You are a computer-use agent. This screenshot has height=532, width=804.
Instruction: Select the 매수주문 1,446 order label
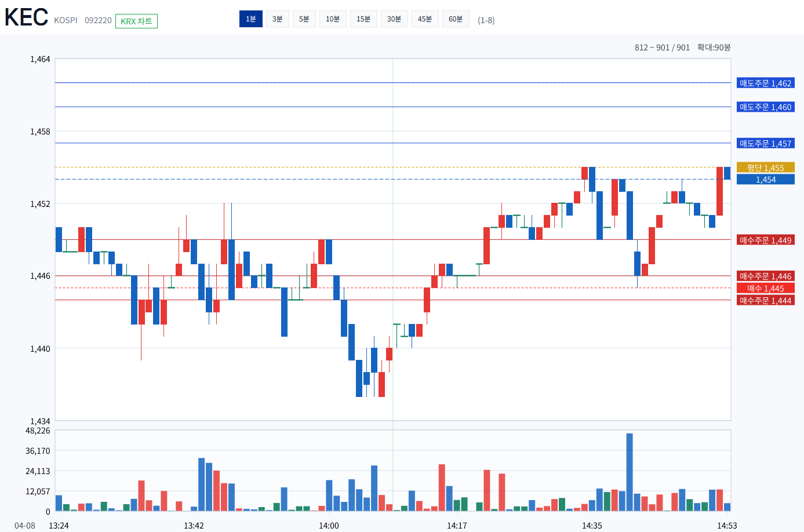766,276
